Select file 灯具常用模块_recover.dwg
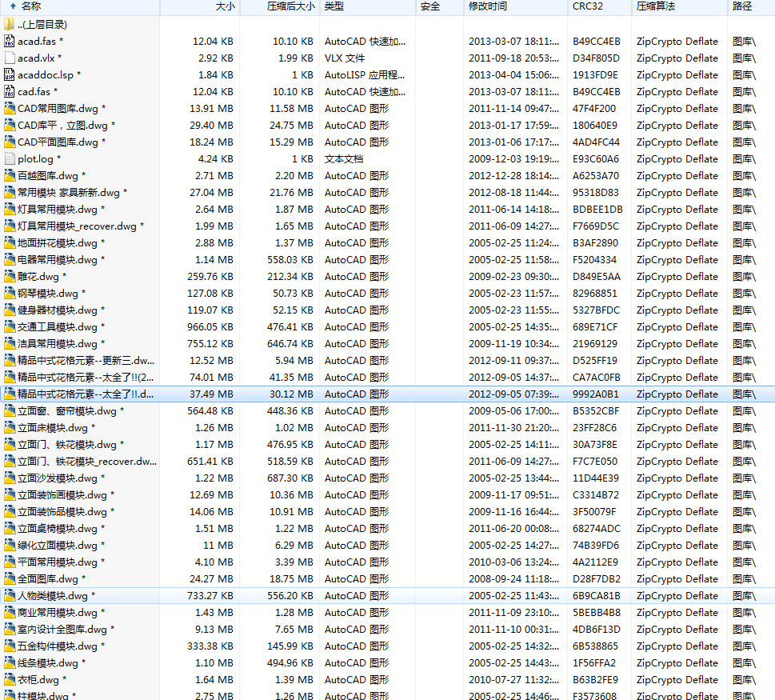The height and width of the screenshot is (700, 775). (x=81, y=226)
